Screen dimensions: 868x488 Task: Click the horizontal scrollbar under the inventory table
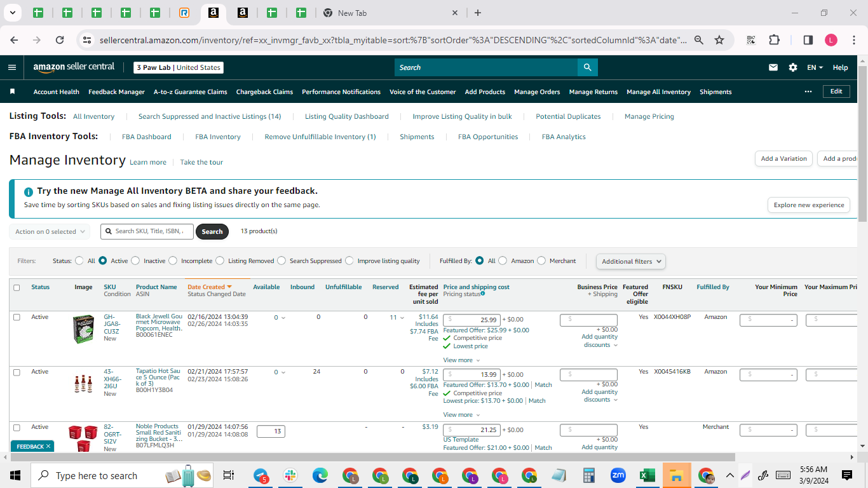pos(372,457)
